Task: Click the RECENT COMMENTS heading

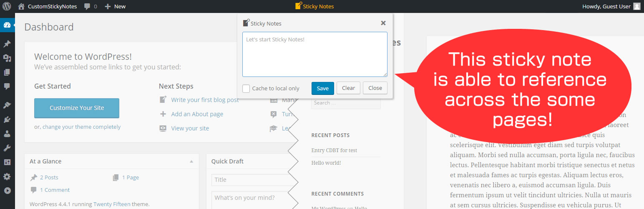Action: click(337, 194)
